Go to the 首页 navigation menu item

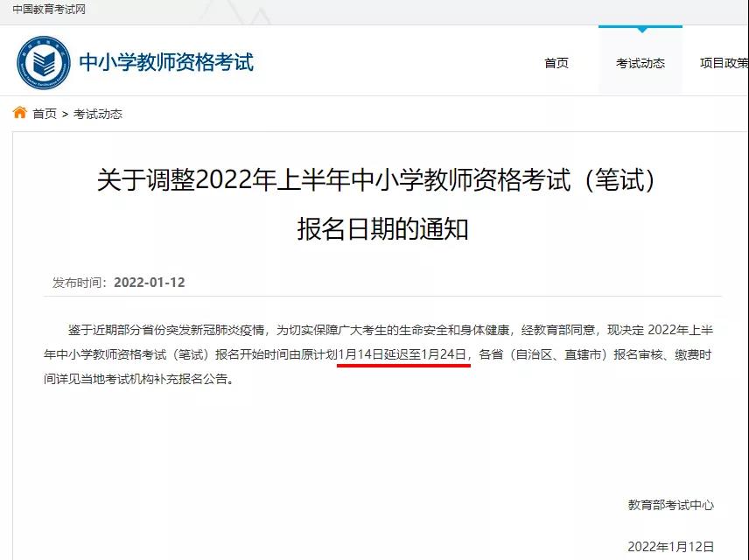pyautogui.click(x=556, y=63)
